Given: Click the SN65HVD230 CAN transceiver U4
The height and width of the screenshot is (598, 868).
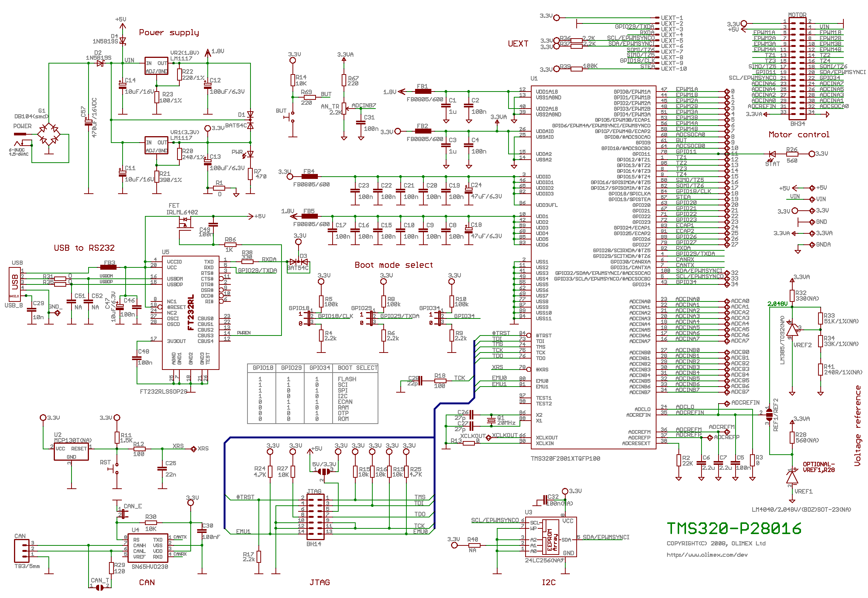Looking at the screenshot, I should point(148,548).
